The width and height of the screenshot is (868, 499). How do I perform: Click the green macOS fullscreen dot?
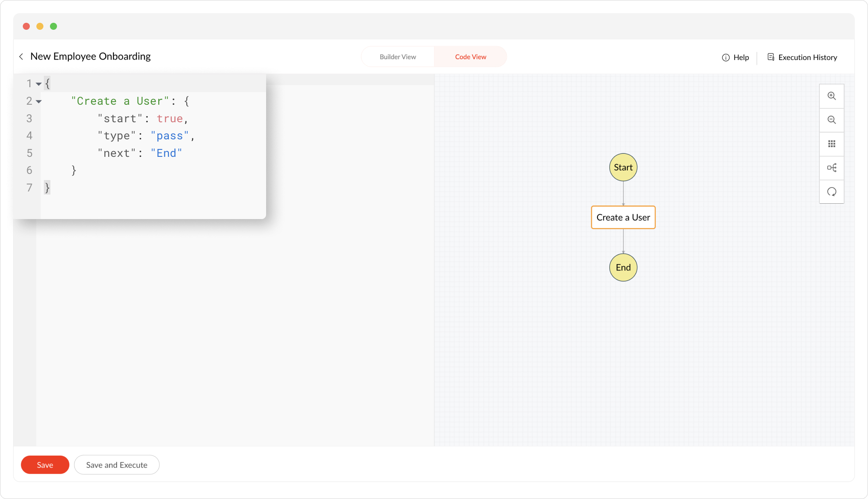[x=53, y=26]
